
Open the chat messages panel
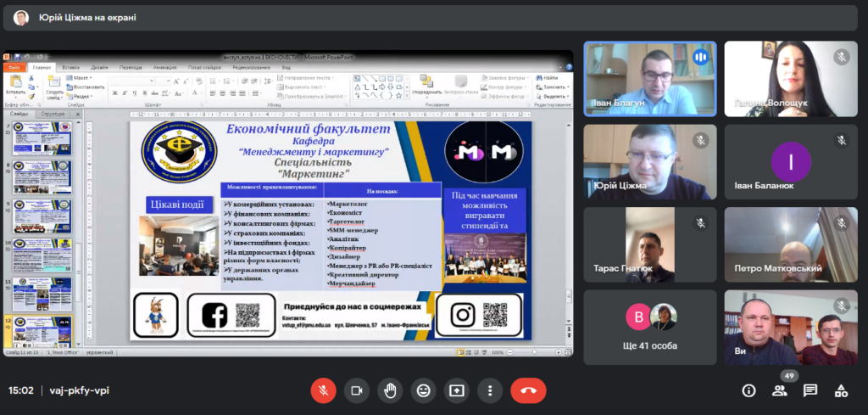(x=810, y=390)
